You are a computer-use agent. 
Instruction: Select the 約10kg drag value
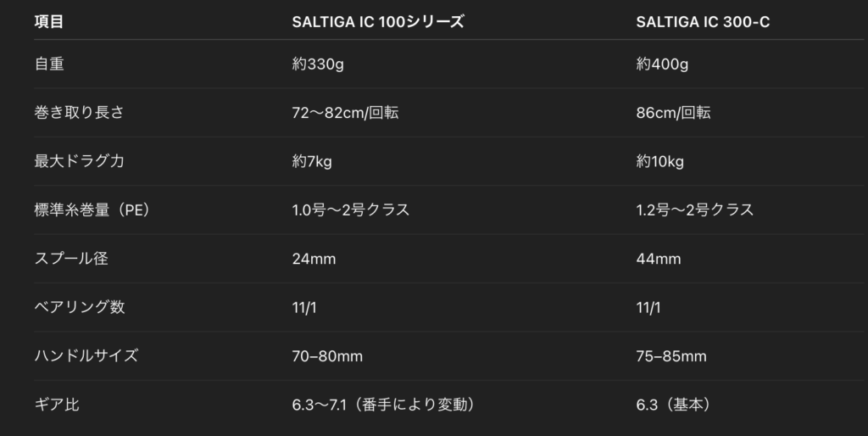[660, 161]
